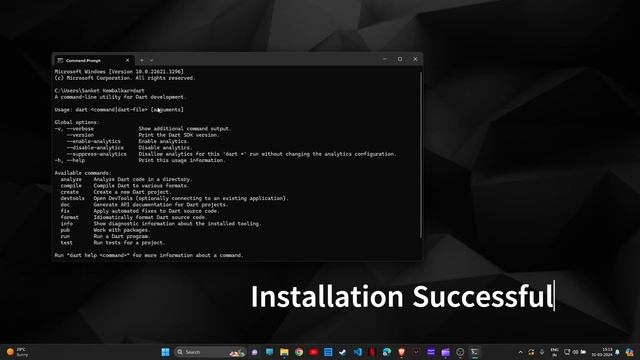This screenshot has height=360, width=640.
Task: Click the "Run a Dart program." description
Action: [x=122, y=236]
